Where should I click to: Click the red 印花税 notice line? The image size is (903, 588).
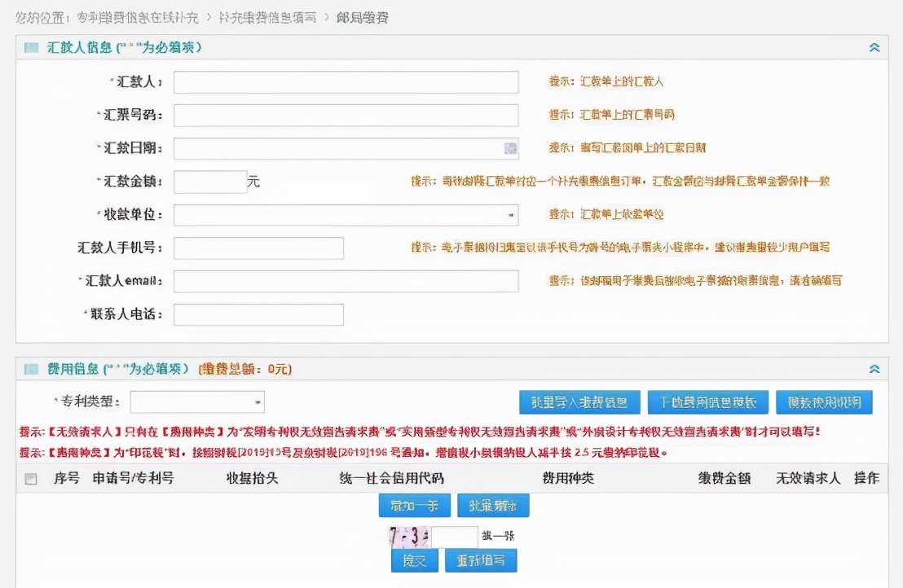click(343, 453)
